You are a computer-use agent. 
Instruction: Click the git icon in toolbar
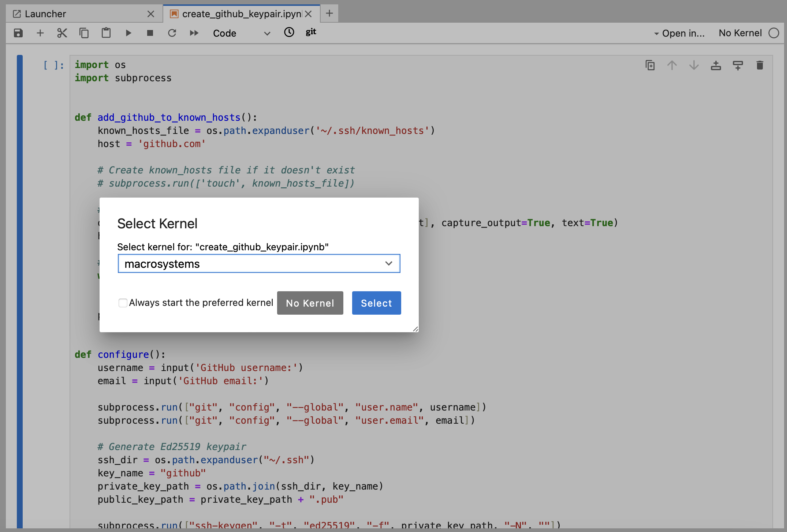tap(310, 32)
